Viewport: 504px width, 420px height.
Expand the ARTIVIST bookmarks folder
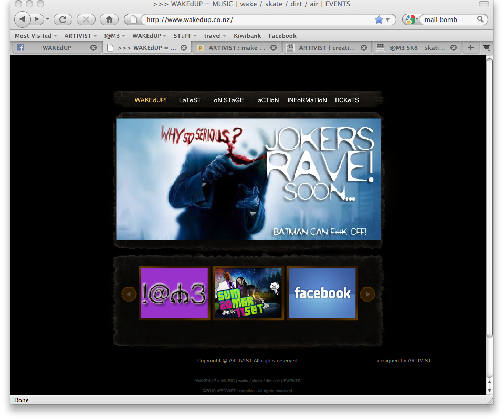click(80, 36)
